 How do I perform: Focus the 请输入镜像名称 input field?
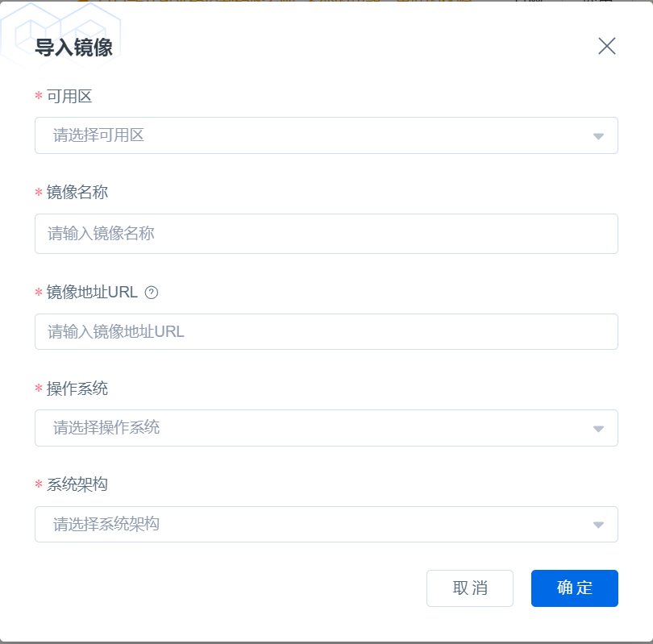click(326, 234)
